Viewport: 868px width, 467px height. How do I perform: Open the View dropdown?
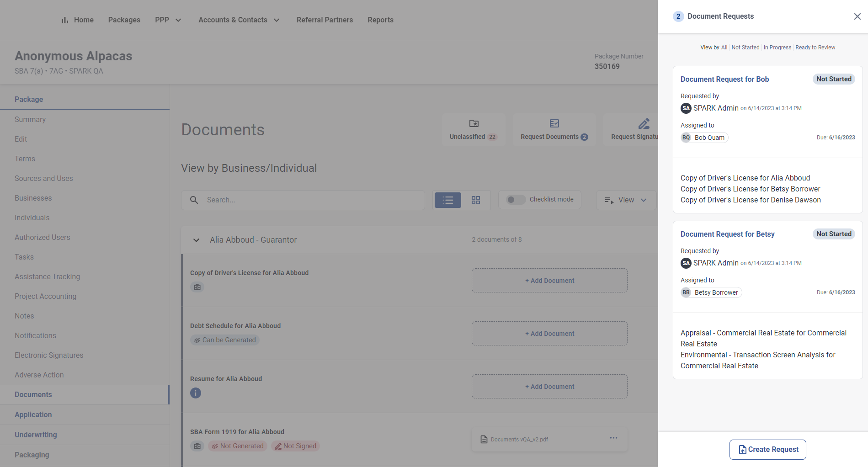(626, 200)
